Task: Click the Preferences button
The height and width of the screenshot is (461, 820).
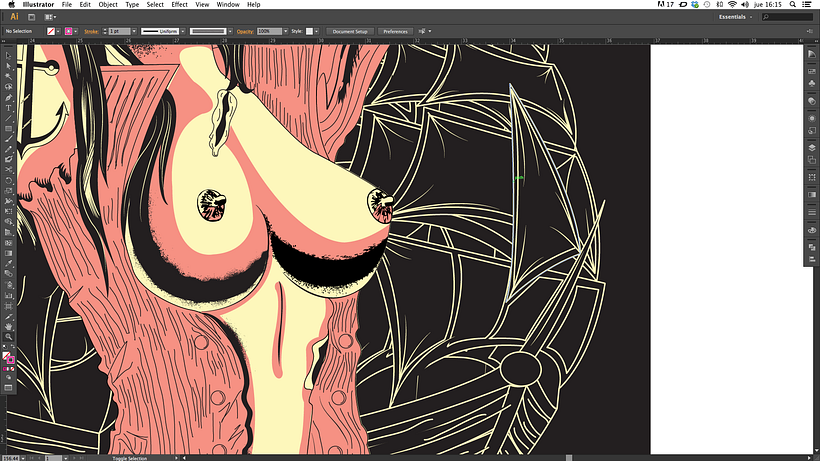Action: click(x=395, y=31)
